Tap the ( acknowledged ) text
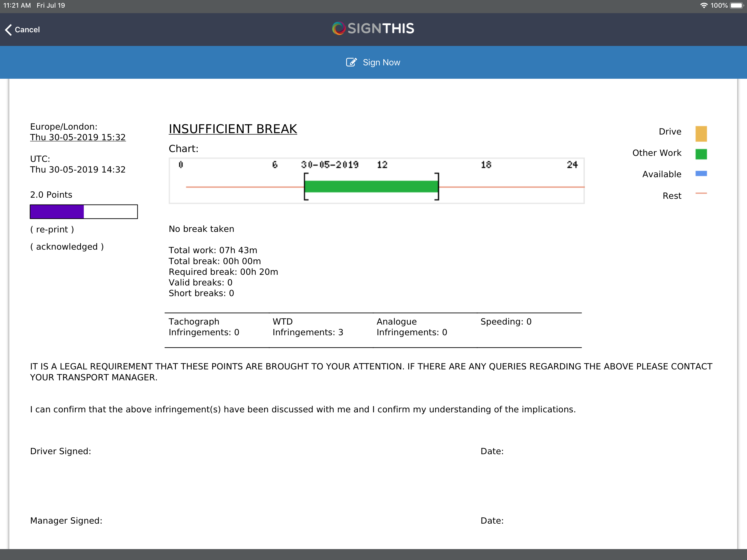Screen dimensions: 747x560 [67, 247]
